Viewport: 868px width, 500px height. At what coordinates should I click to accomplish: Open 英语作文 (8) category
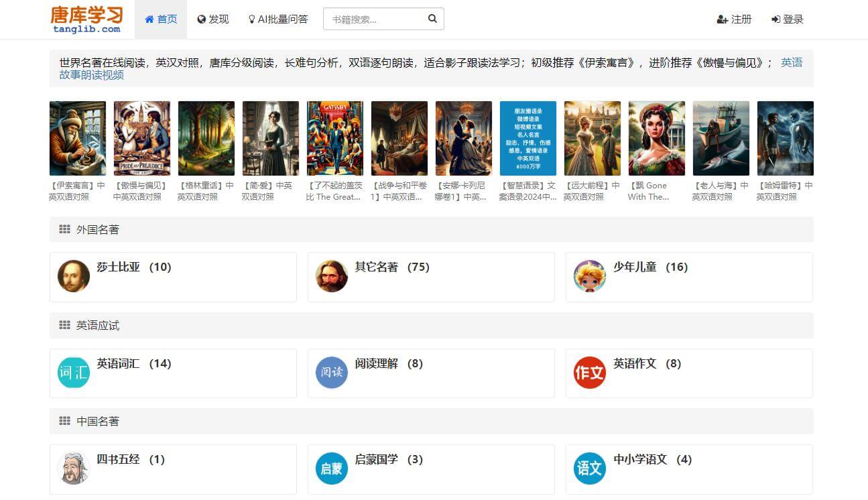(x=647, y=363)
